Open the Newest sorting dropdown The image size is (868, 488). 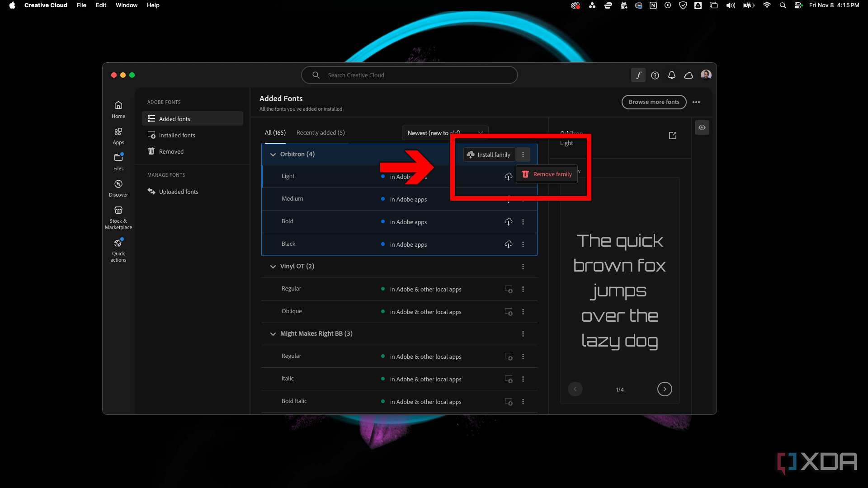[x=445, y=132]
